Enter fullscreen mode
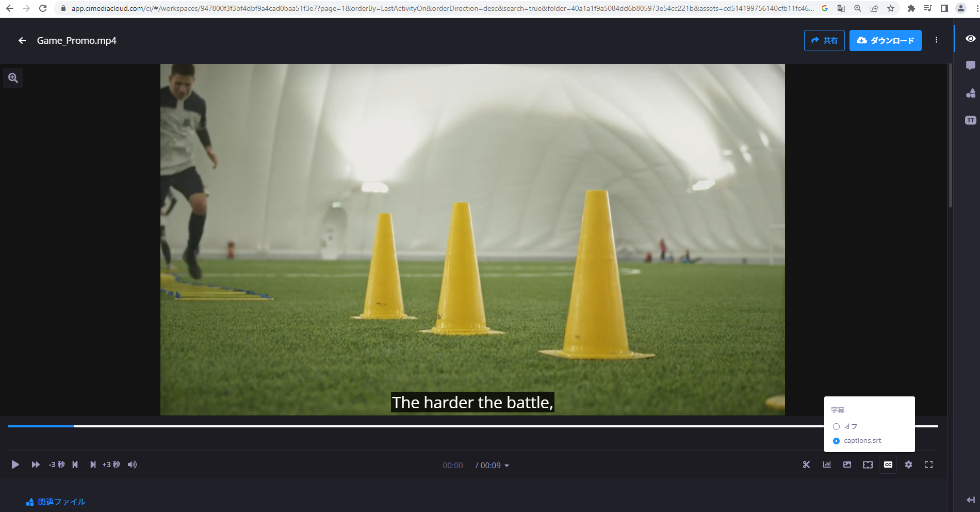This screenshot has width=980, height=512. pyautogui.click(x=929, y=465)
